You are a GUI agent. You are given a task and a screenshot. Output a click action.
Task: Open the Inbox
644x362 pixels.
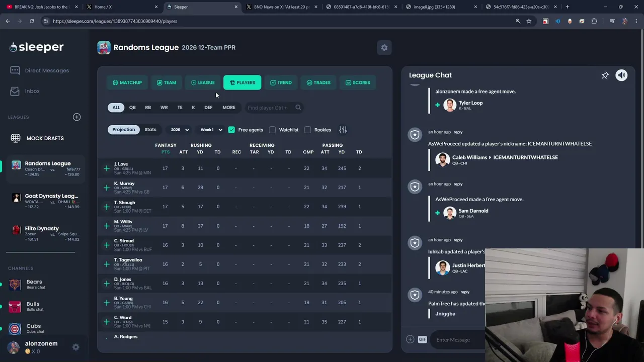point(25,91)
